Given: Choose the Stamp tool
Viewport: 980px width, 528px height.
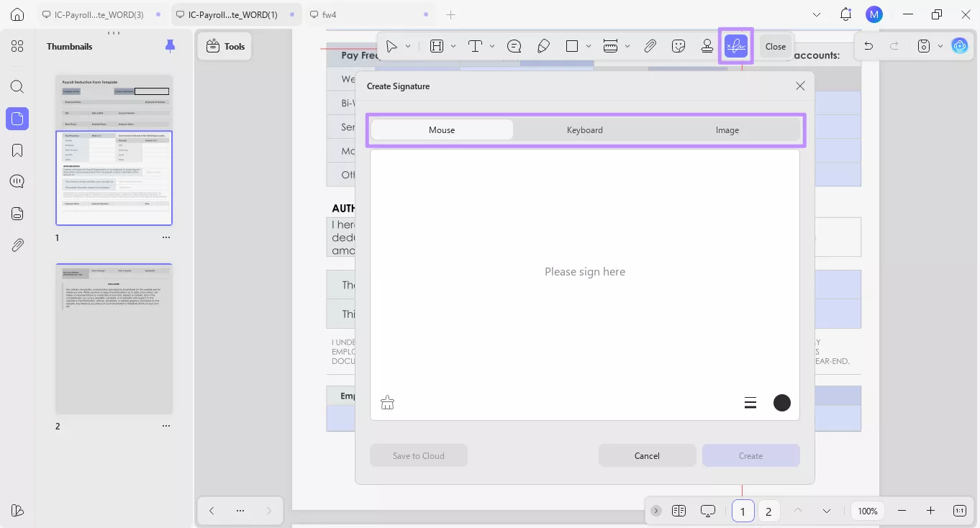Looking at the screenshot, I should 707,45.
